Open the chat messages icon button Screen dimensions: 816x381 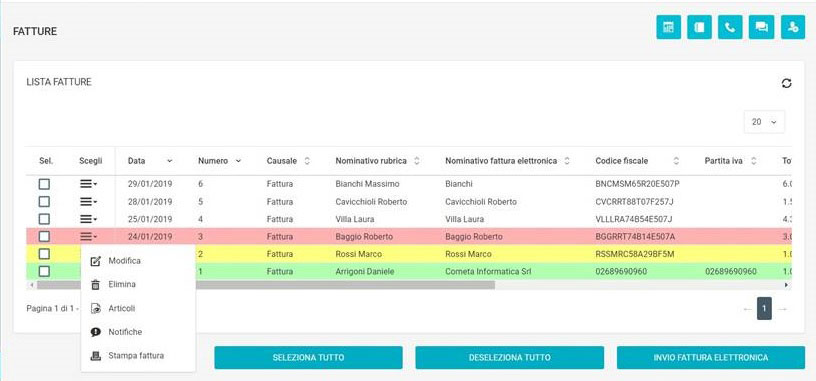pyautogui.click(x=761, y=27)
